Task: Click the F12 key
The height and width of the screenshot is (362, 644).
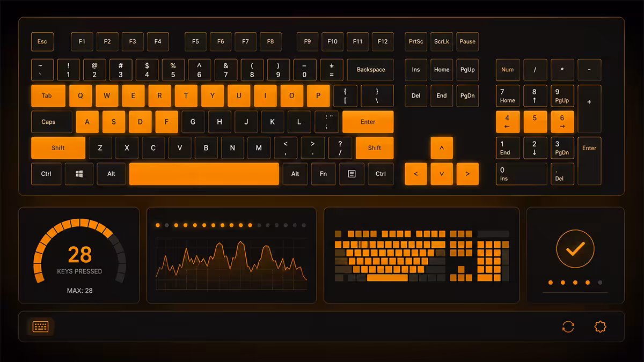Action: coord(383,41)
